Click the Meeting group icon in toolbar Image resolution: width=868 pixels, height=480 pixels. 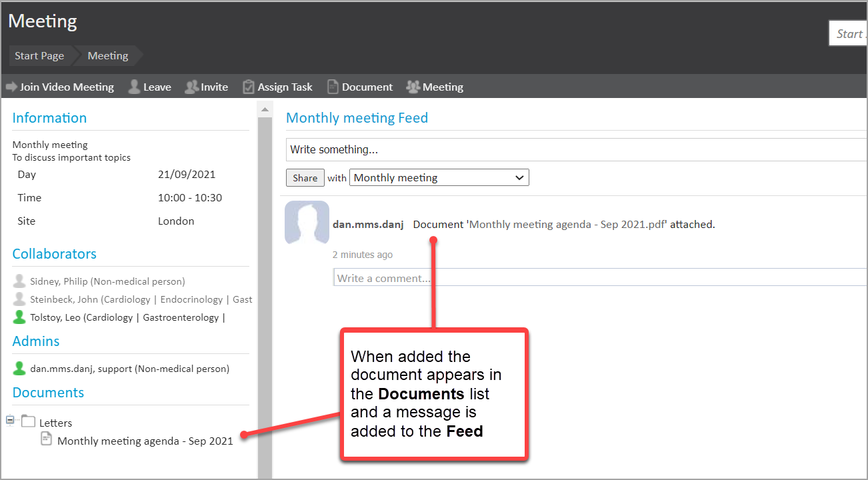tap(413, 87)
